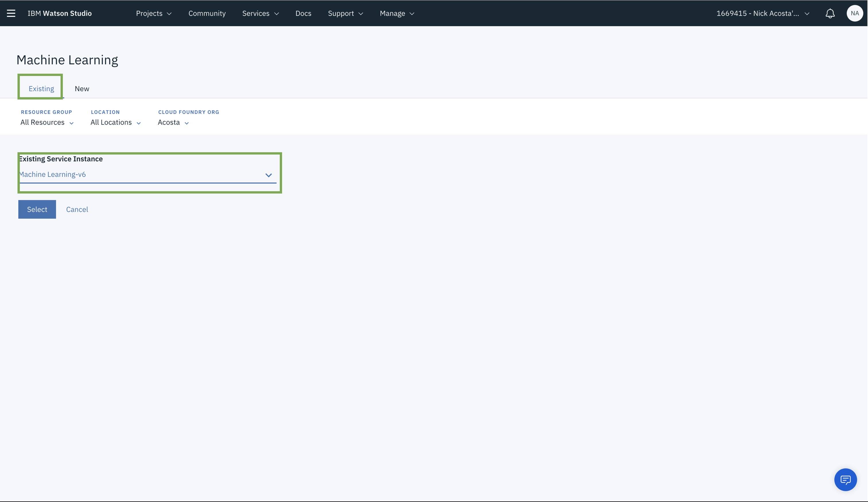The height and width of the screenshot is (502, 868).
Task: Expand the Manage menu
Action: pyautogui.click(x=397, y=13)
